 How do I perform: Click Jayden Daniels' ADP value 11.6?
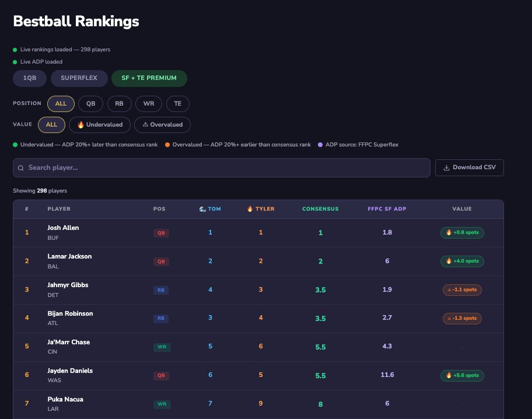point(387,375)
